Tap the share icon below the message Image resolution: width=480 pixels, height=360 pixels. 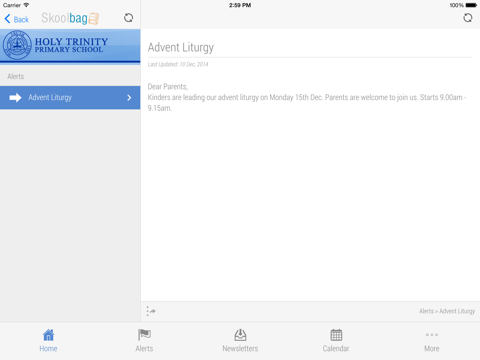click(151, 311)
